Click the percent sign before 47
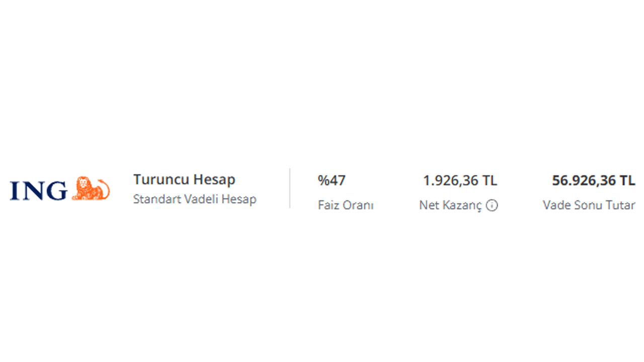 point(323,180)
